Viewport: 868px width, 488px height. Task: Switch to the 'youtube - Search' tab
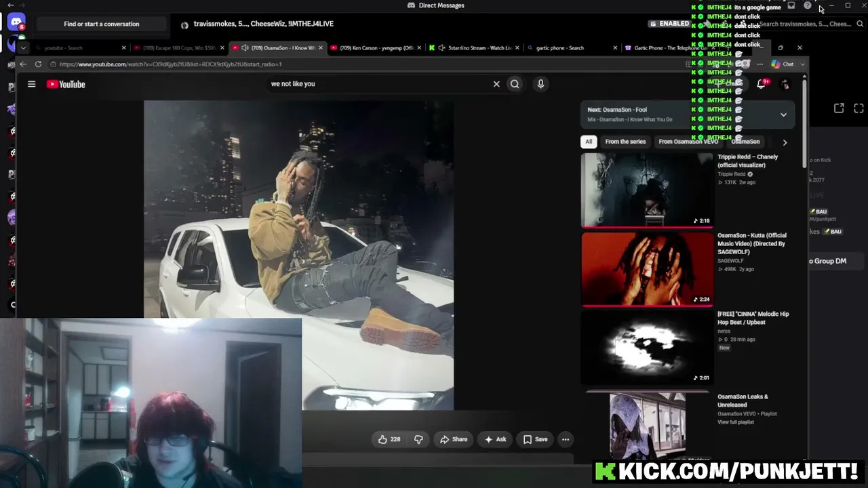pyautogui.click(x=81, y=48)
